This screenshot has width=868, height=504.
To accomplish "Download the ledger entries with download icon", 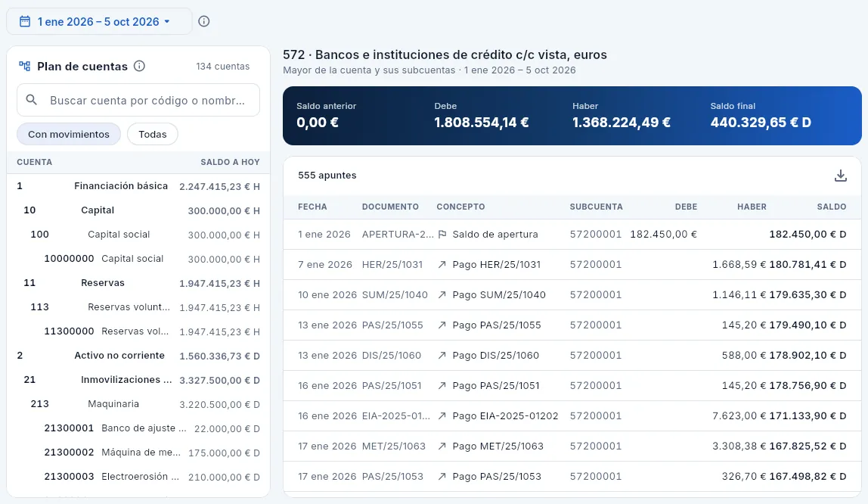I will pos(840,176).
